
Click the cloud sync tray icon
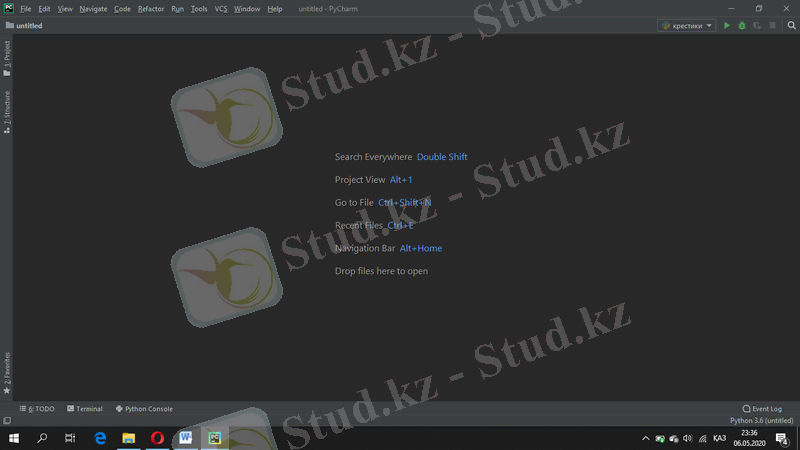pos(674,438)
